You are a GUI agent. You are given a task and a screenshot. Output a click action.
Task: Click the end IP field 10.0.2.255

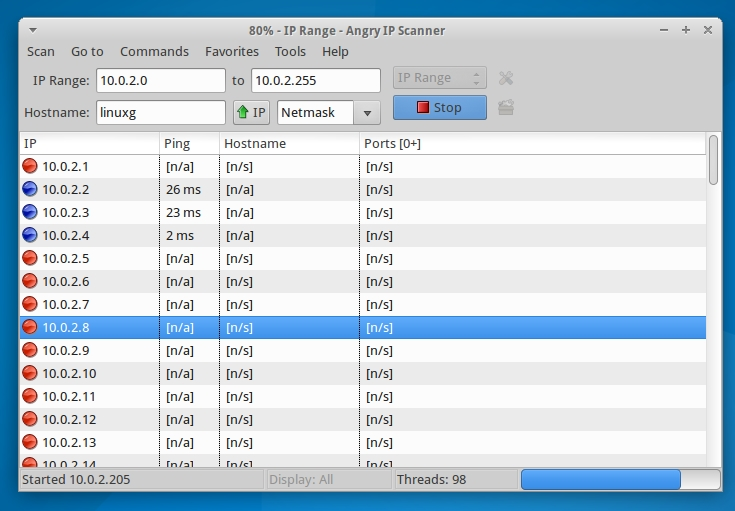[x=316, y=81]
